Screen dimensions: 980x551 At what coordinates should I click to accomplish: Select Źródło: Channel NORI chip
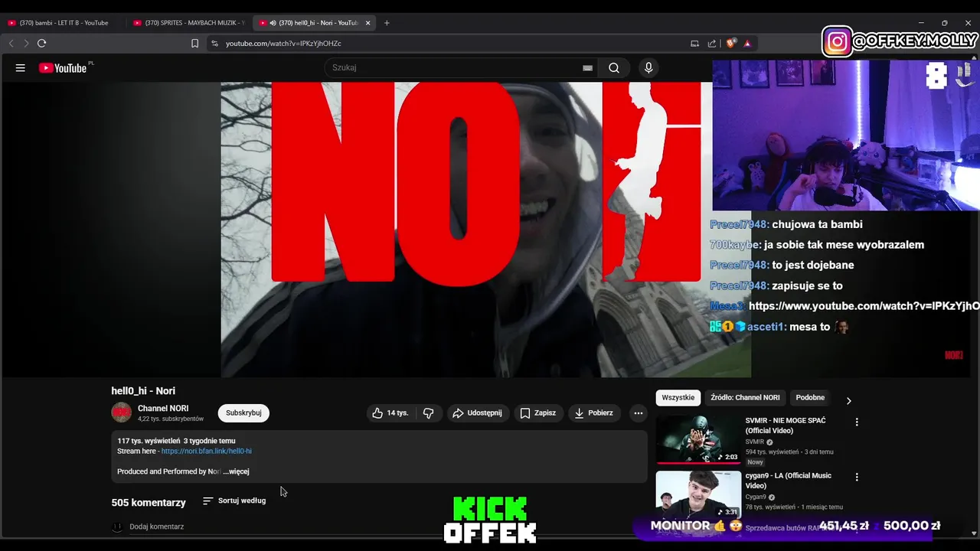coord(745,398)
